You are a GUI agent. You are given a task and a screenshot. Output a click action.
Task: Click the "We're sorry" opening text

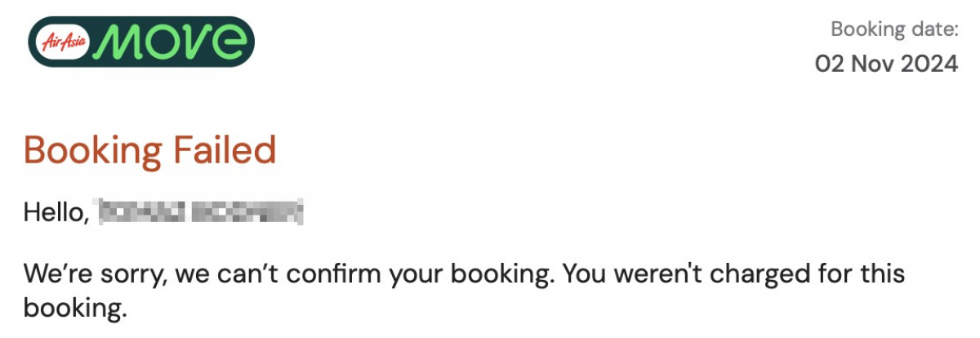point(96,274)
